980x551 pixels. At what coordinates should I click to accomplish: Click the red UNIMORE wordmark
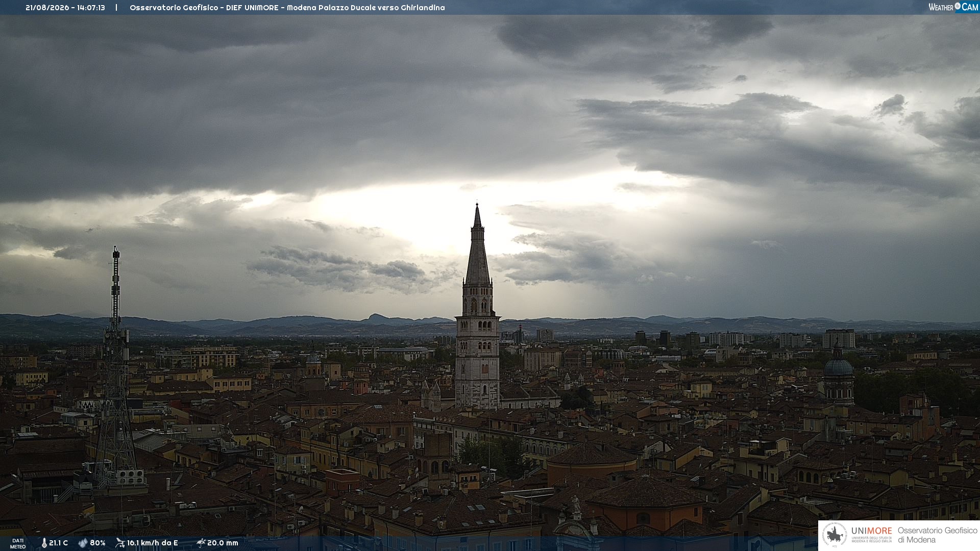point(871,531)
